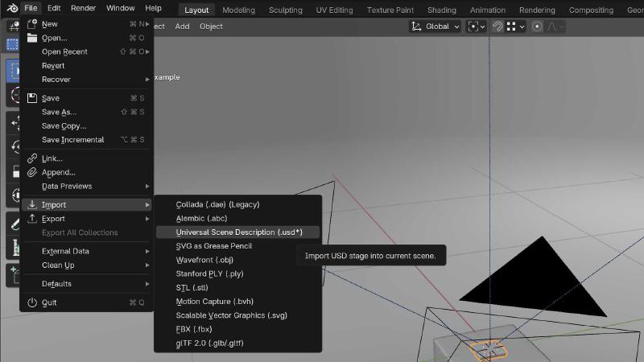644x362 pixels.
Task: Click the Import download-arrow icon
Action: point(32,205)
